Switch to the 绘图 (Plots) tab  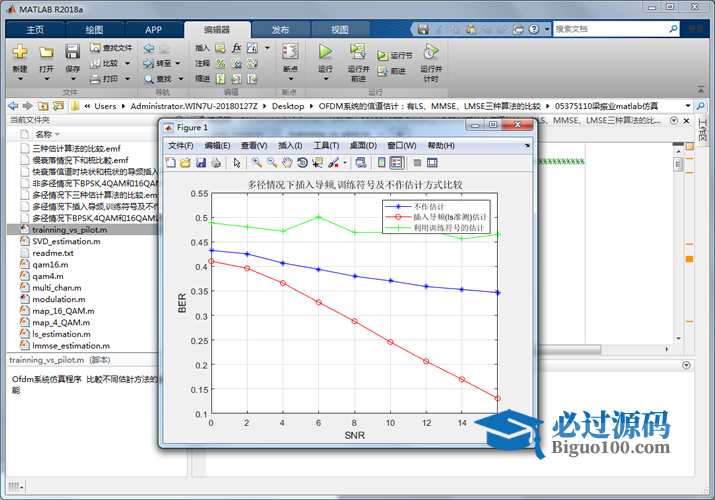94,30
